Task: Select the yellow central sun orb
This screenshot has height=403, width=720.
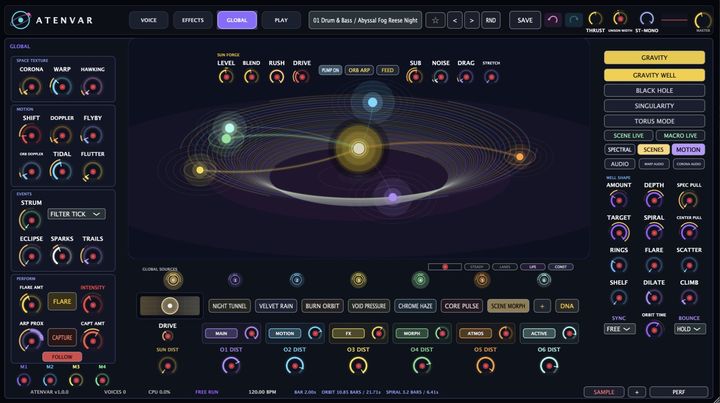Action: point(359,148)
